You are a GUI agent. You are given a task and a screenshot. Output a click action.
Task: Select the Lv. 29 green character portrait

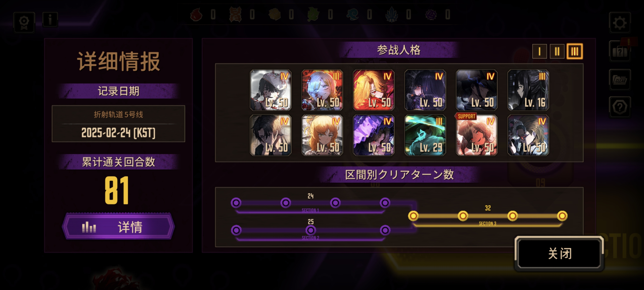click(425, 135)
